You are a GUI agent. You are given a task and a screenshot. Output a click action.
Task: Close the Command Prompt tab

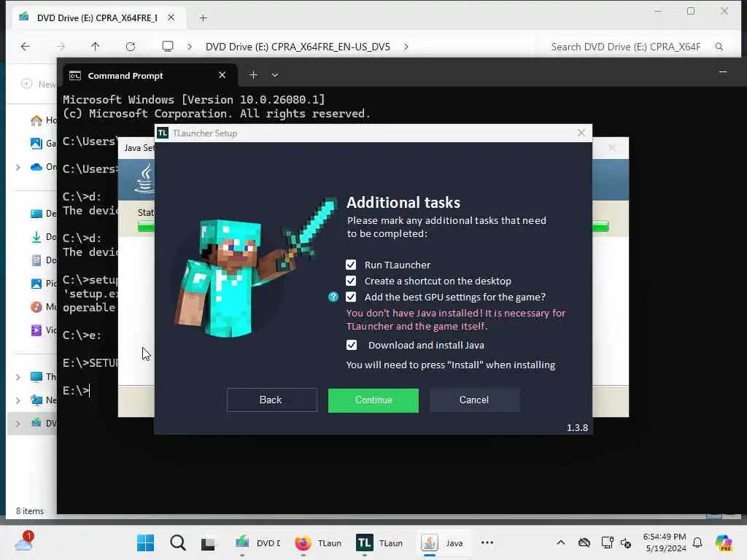pos(222,75)
